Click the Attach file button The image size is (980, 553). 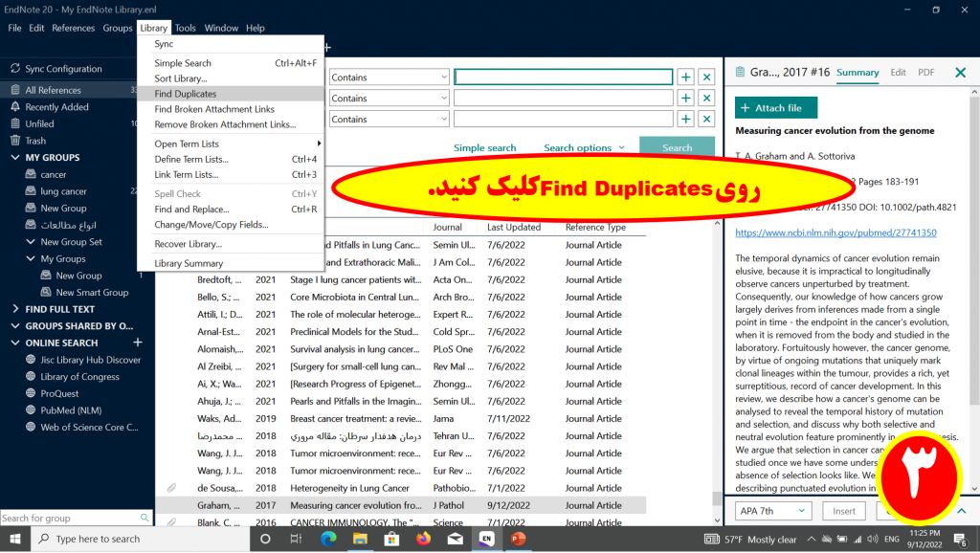(x=775, y=108)
